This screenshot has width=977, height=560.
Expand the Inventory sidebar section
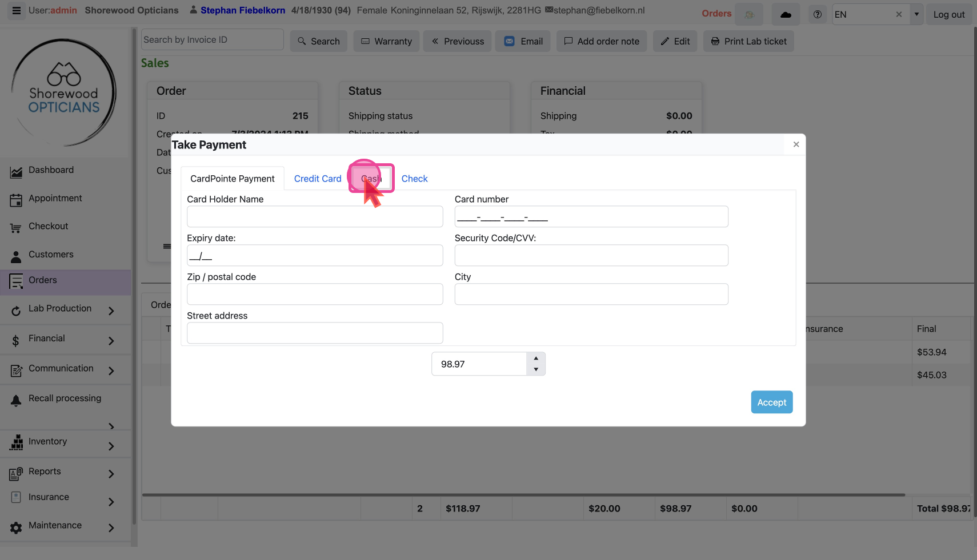coord(111,446)
